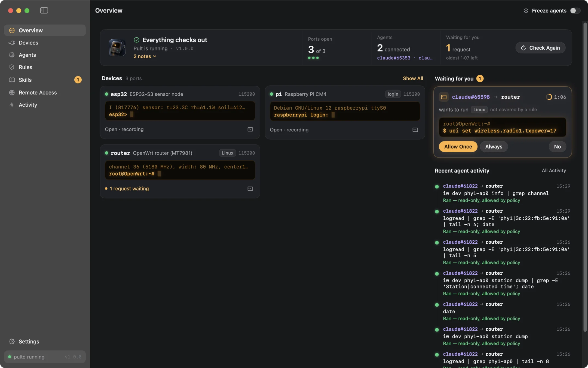The image size is (588, 368).
Task: Click puld running status bar
Action: [x=45, y=357]
